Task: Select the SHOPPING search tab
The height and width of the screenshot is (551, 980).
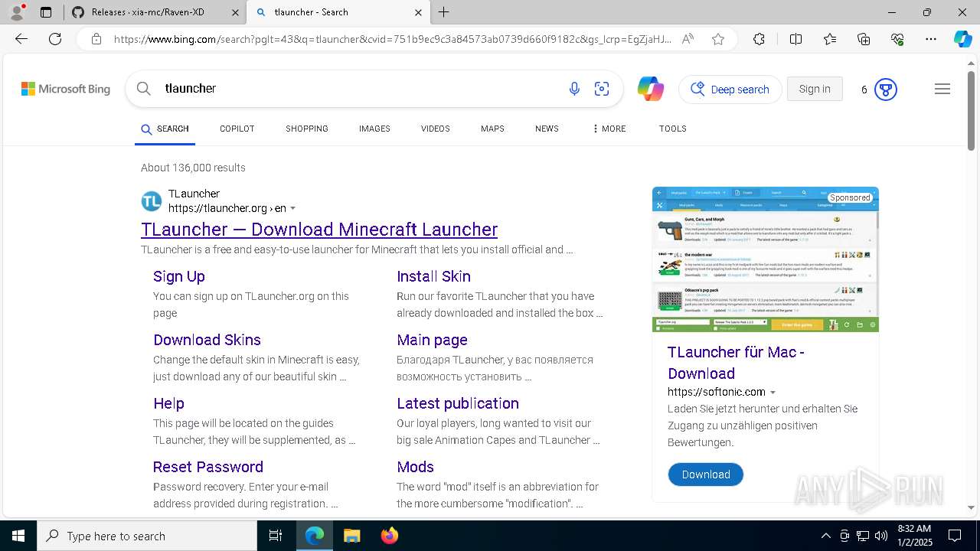Action: pyautogui.click(x=307, y=129)
